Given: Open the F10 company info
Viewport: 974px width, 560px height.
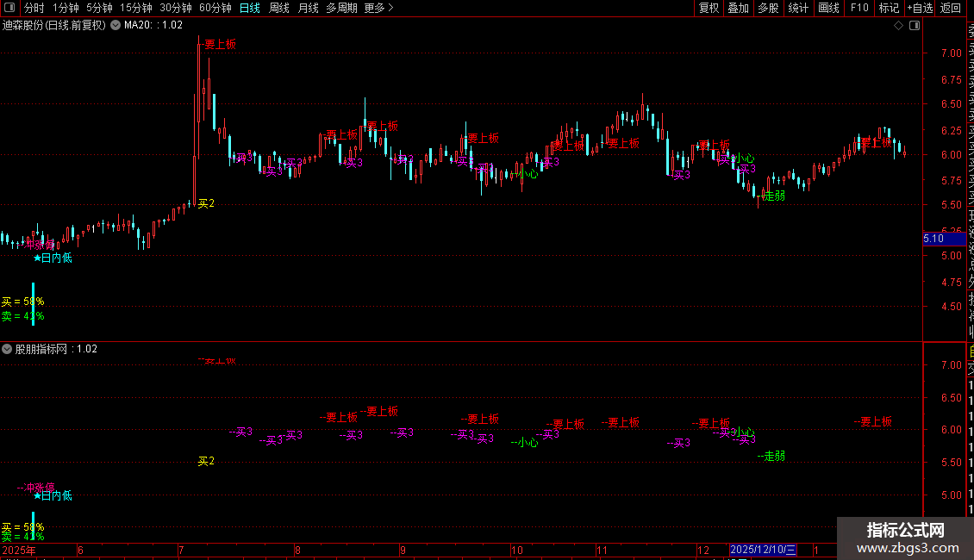Looking at the screenshot, I should [x=859, y=8].
